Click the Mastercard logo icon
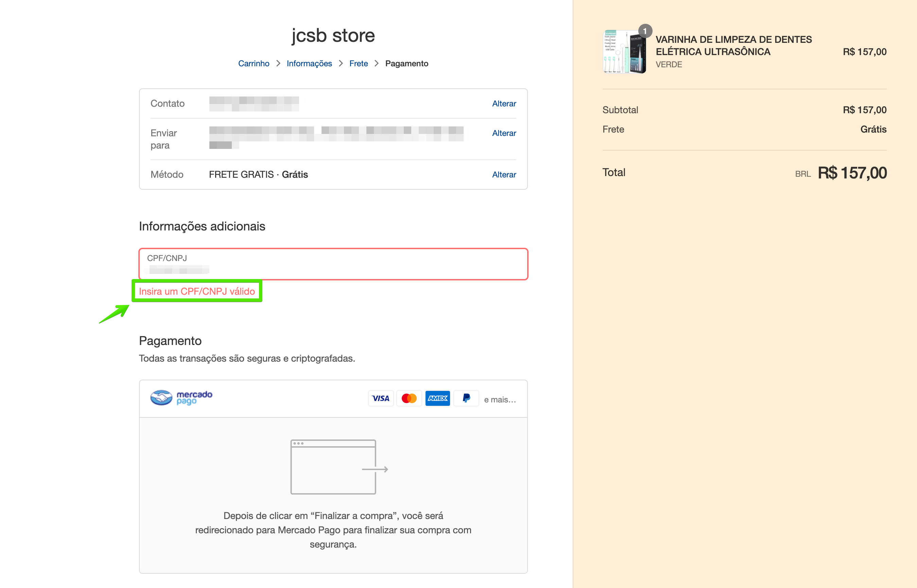 409,399
